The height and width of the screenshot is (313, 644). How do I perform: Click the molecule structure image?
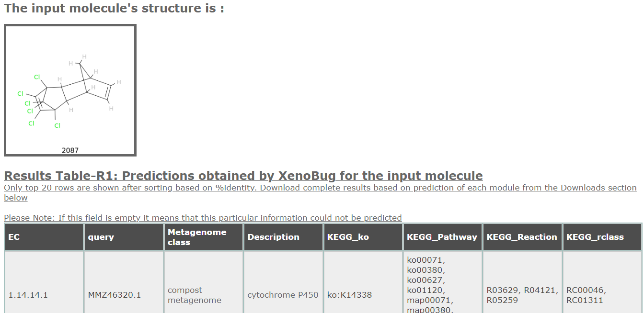70,90
